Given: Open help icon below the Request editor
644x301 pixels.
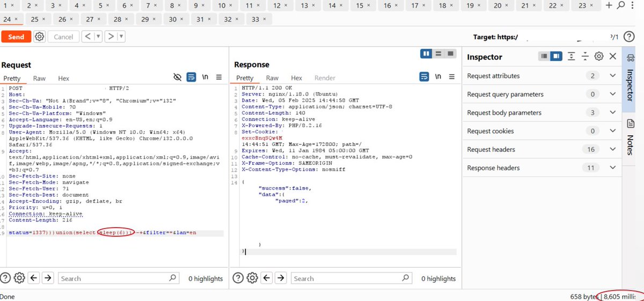Looking at the screenshot, I should coord(5,278).
